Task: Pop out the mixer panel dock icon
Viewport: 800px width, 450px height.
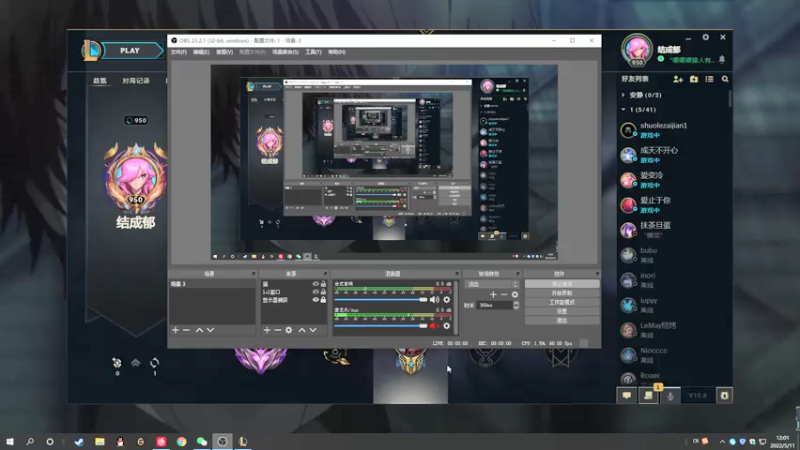Action: click(x=457, y=274)
